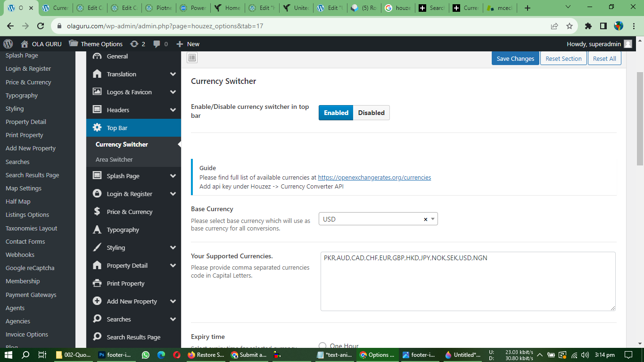
Task: Open Login & Register in WP sidebar
Action: tap(28, 68)
